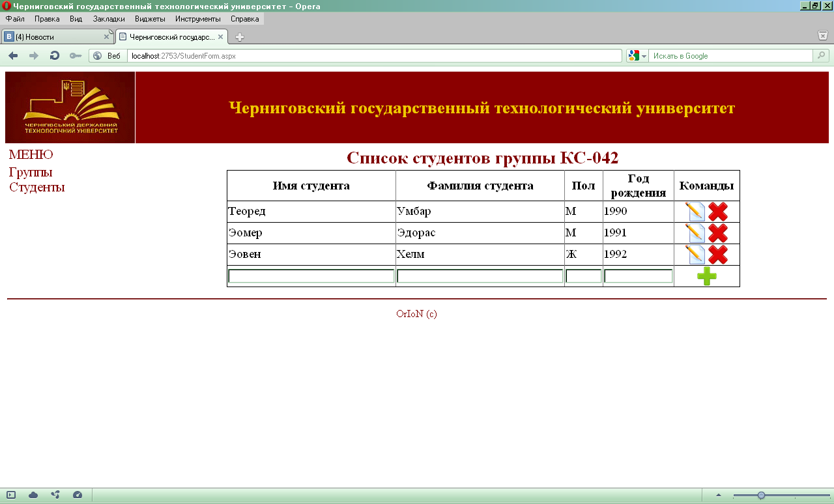Switch to the (4) Новости tab

(57, 37)
